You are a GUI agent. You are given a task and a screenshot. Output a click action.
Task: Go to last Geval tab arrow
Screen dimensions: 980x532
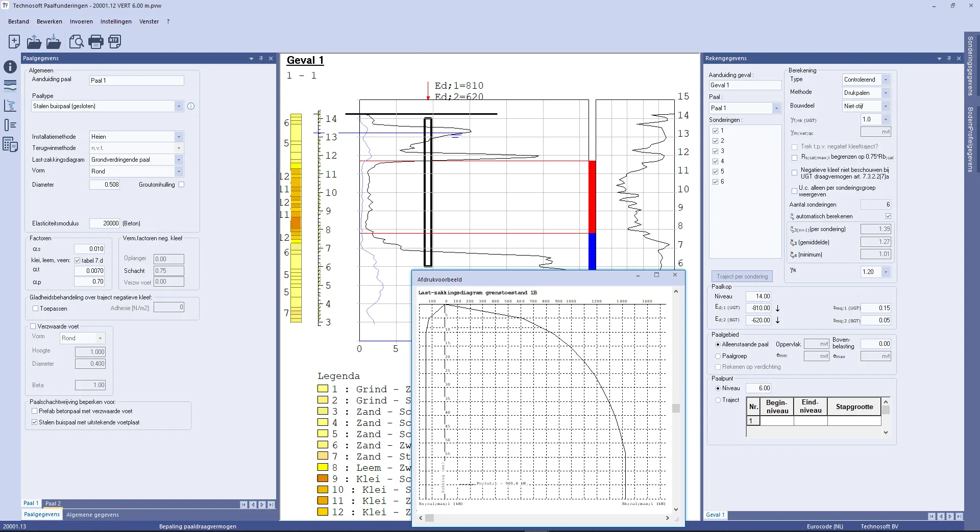pos(959,516)
